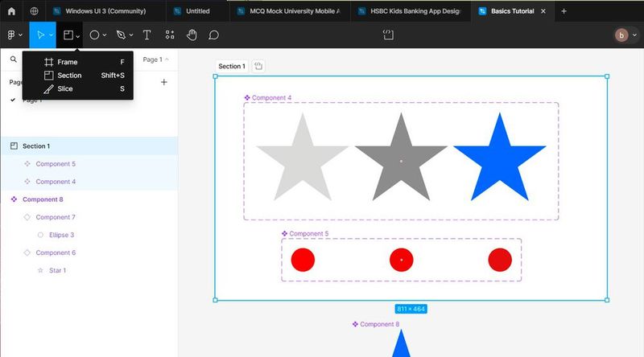Expand the Move tool options arrow
The height and width of the screenshot is (357, 644).
[51, 35]
